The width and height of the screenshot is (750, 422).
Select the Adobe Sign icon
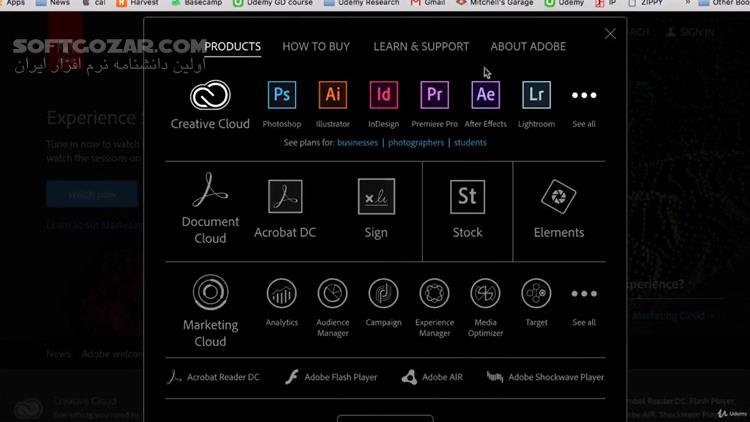(x=376, y=196)
